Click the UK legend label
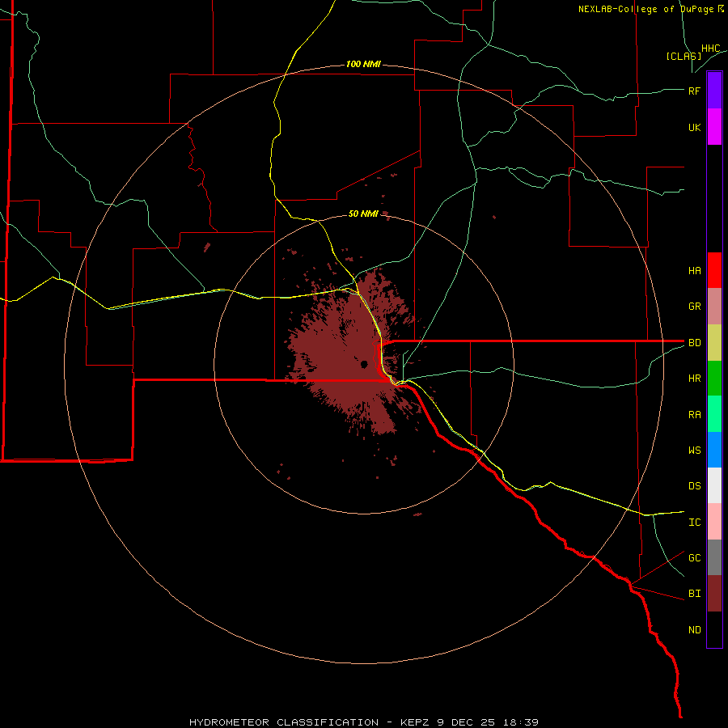 (x=694, y=128)
